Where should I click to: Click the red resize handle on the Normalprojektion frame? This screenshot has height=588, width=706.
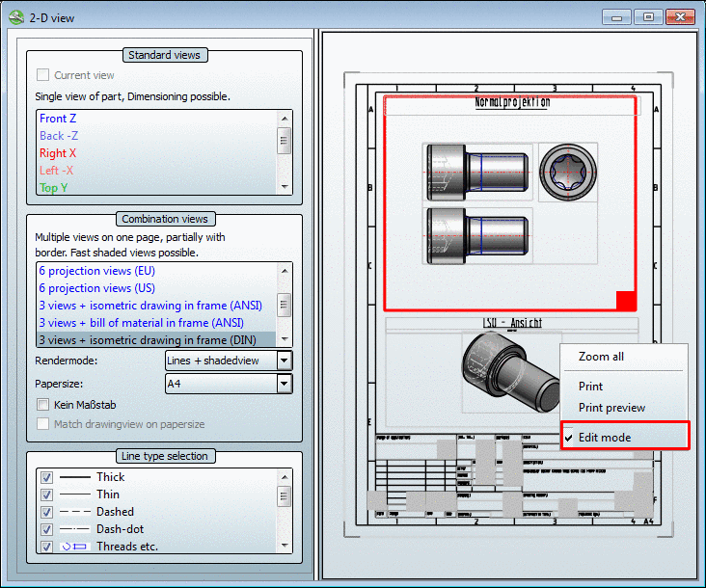(x=625, y=300)
